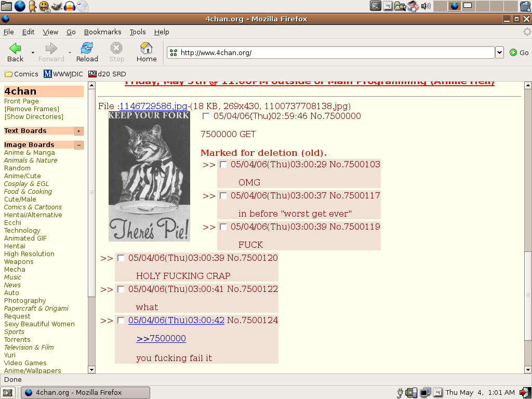
Task: Open the terminal launcher in top panel
Action: pos(375,6)
